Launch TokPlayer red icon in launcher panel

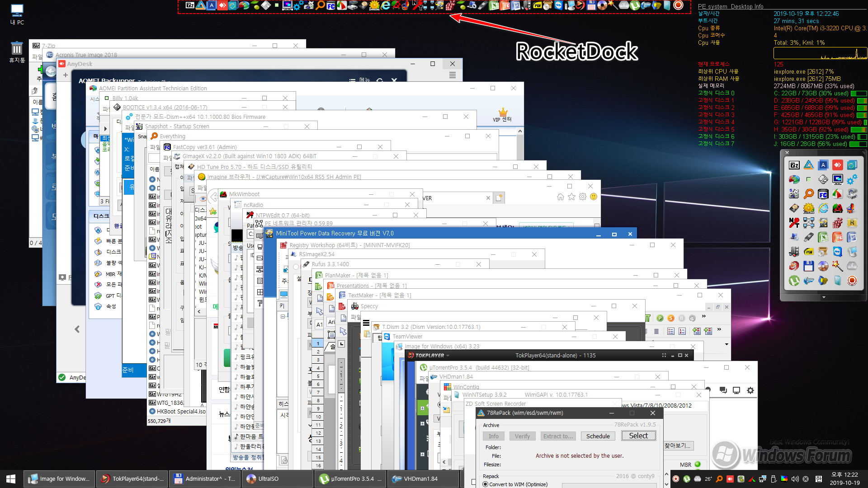tap(794, 266)
